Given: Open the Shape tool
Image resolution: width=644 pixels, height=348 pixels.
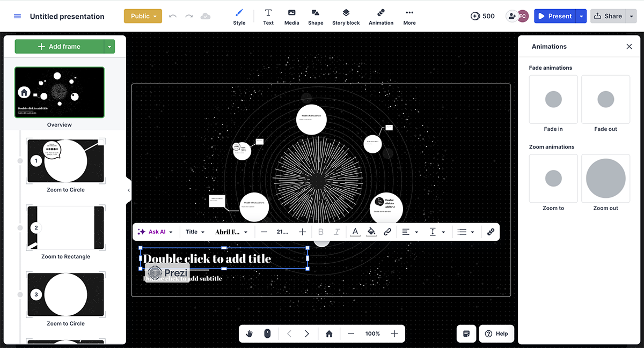Looking at the screenshot, I should [x=316, y=17].
